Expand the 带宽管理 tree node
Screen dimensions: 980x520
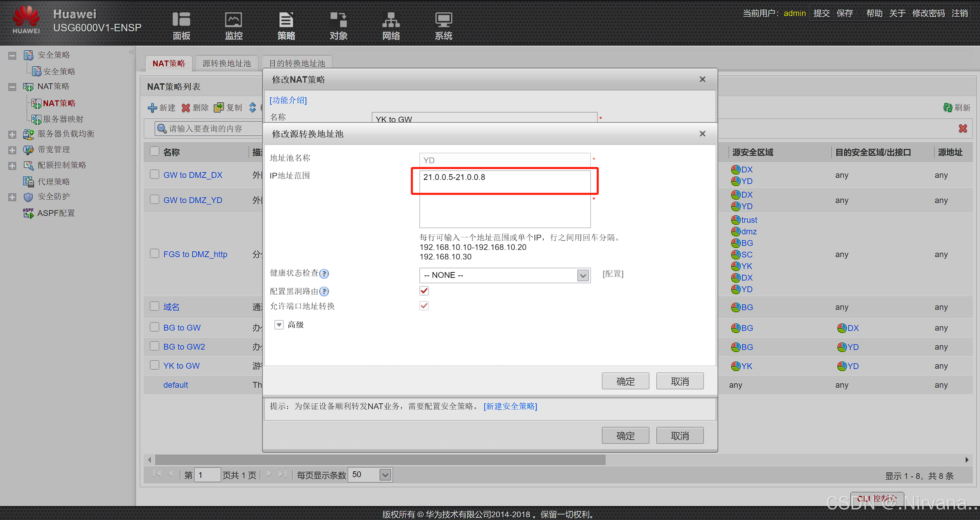tap(12, 150)
